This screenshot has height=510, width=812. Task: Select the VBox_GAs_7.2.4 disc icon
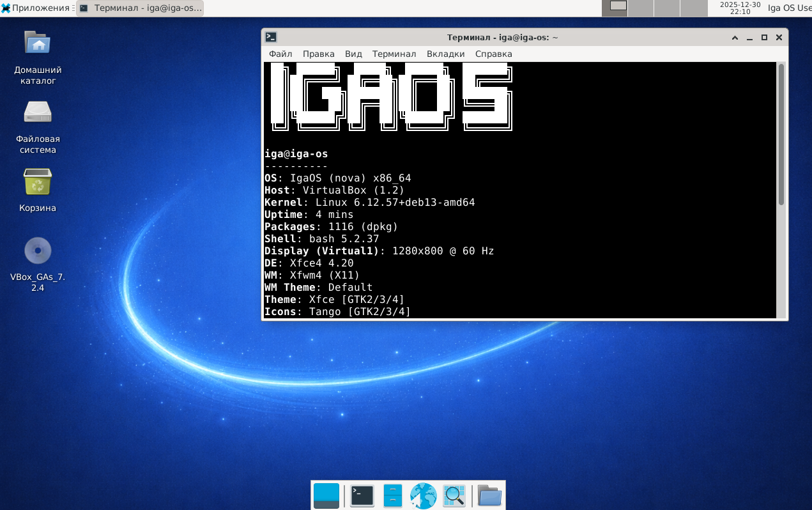[x=38, y=251]
